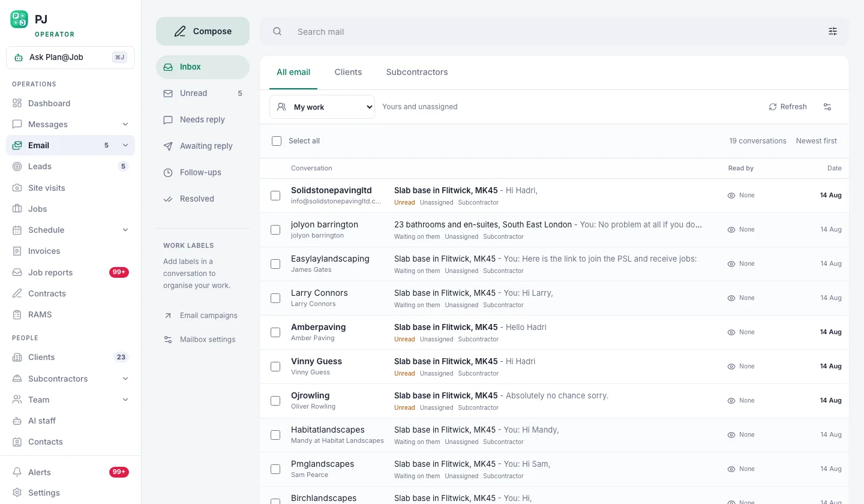Expand the Subcontractors sidebar chevron
The height and width of the screenshot is (504, 864).
[x=125, y=379]
